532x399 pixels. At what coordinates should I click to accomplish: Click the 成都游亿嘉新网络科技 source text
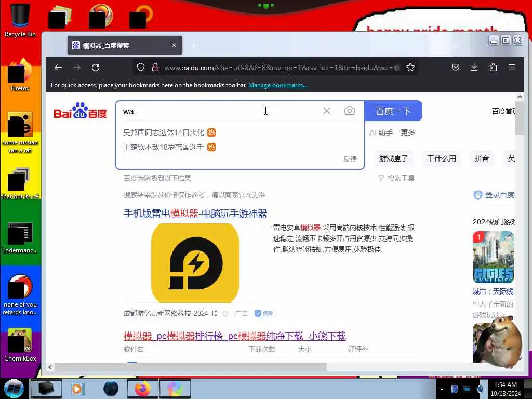click(x=157, y=313)
